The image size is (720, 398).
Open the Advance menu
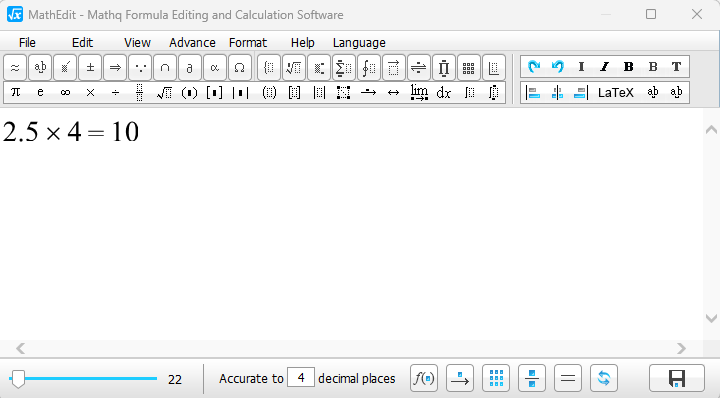point(192,43)
